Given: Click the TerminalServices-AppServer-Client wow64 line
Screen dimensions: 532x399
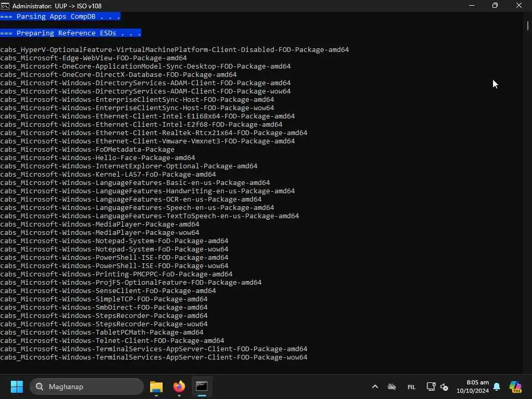Looking at the screenshot, I should pyautogui.click(x=154, y=357).
